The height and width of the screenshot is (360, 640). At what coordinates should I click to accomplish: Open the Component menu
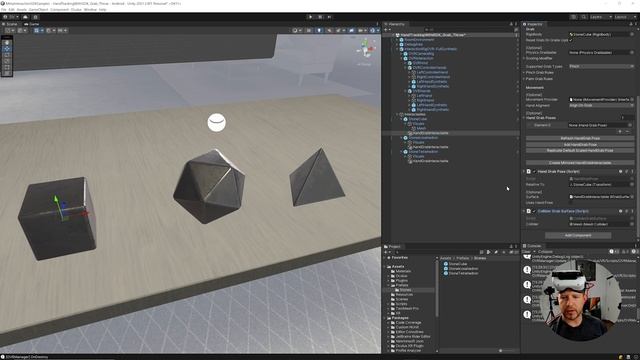pyautogui.click(x=60, y=9)
